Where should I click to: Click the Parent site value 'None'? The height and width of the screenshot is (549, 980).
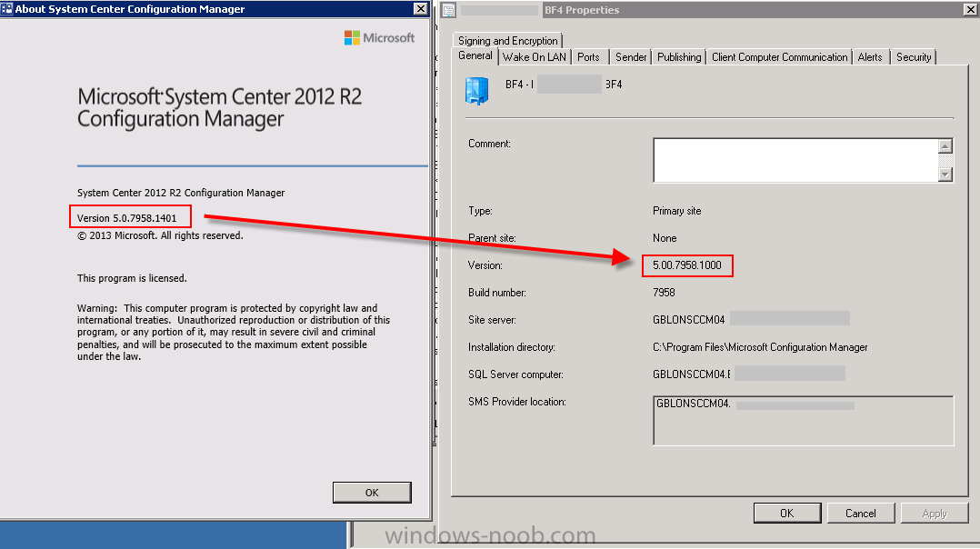point(665,238)
